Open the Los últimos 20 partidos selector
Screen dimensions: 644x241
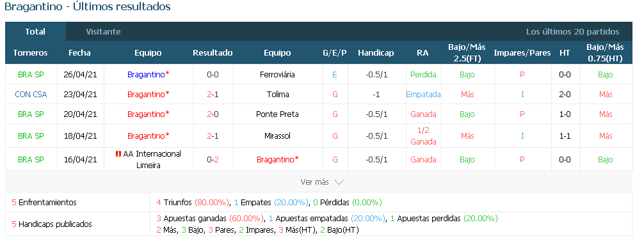(572, 31)
